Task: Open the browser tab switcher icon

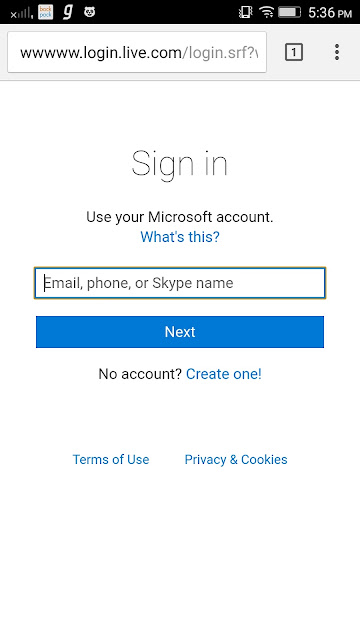Action: click(293, 52)
